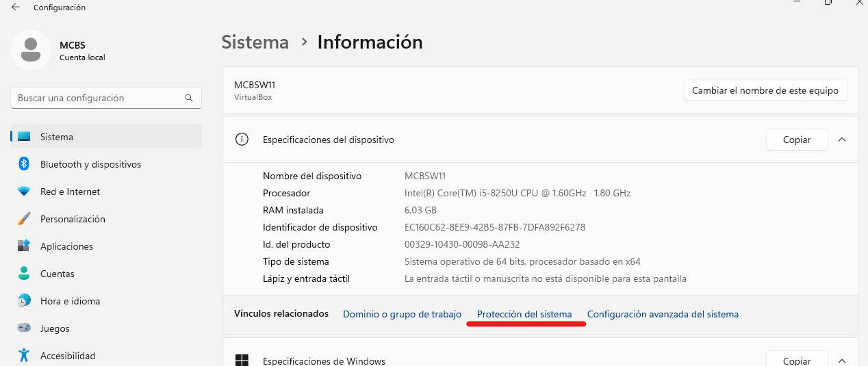Image resolution: width=868 pixels, height=366 pixels.
Task: Open Bluetooth y dispositivos settings
Action: [90, 164]
